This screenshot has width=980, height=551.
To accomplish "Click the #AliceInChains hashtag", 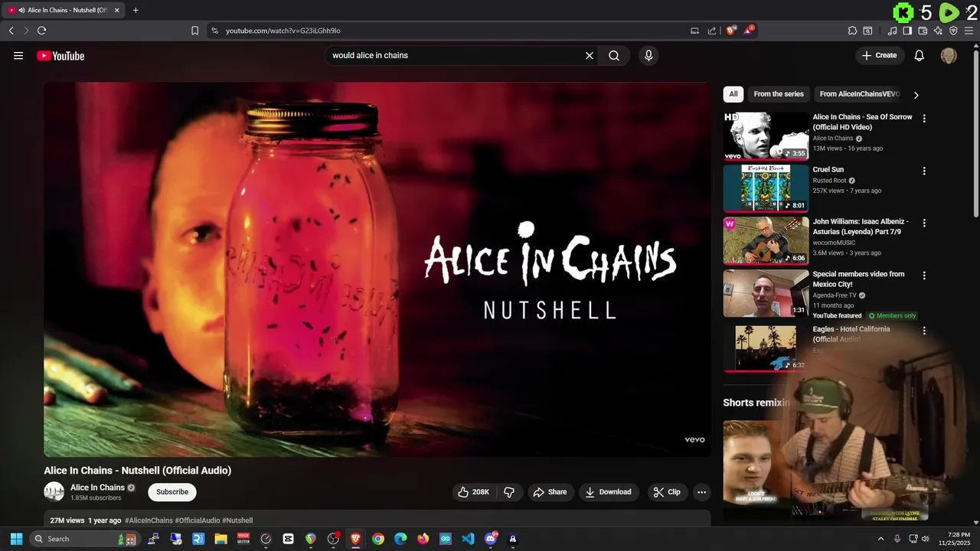I will click(149, 520).
